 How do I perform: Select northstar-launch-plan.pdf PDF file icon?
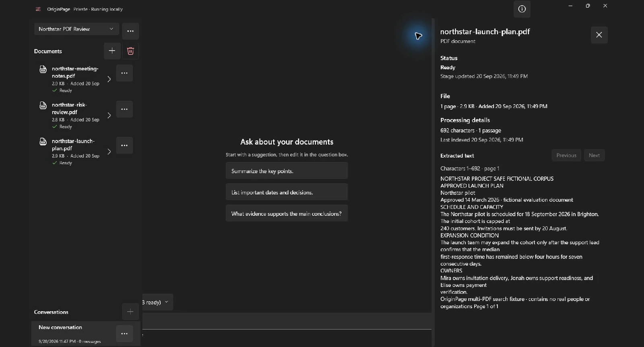coord(43,142)
